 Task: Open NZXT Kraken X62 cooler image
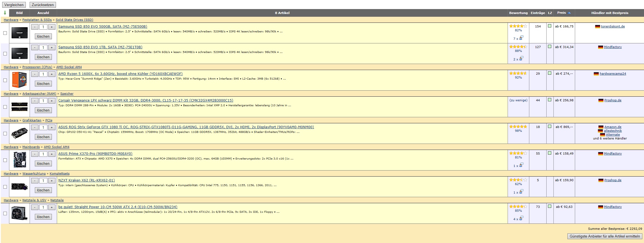(x=19, y=187)
